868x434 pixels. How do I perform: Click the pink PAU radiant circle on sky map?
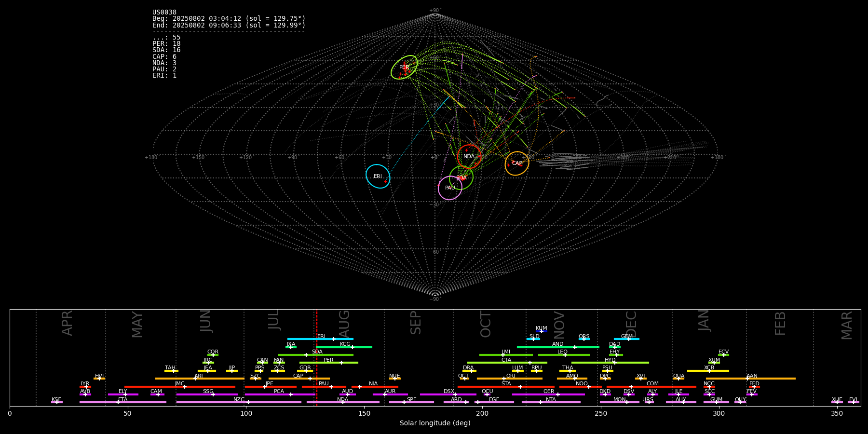coord(450,188)
